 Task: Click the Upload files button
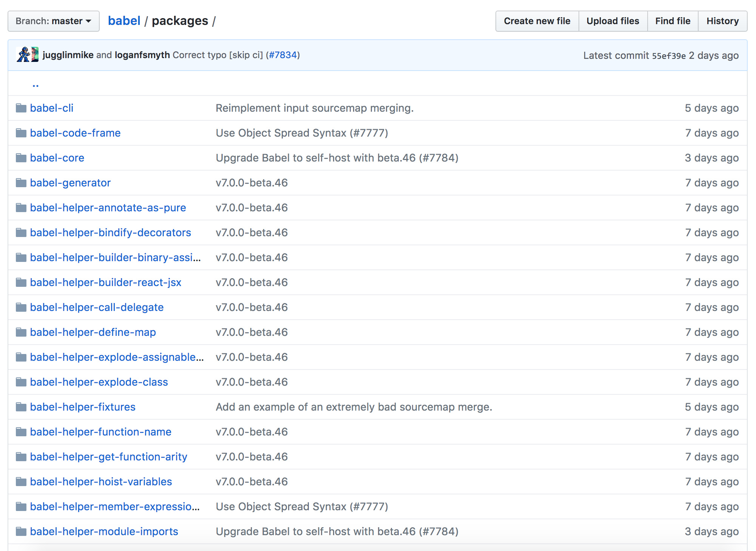click(613, 21)
